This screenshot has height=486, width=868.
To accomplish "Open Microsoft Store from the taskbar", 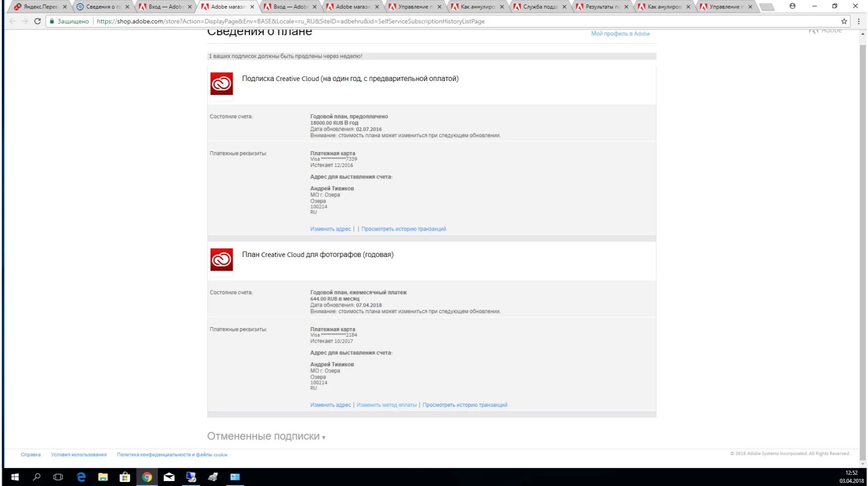I will (x=125, y=477).
